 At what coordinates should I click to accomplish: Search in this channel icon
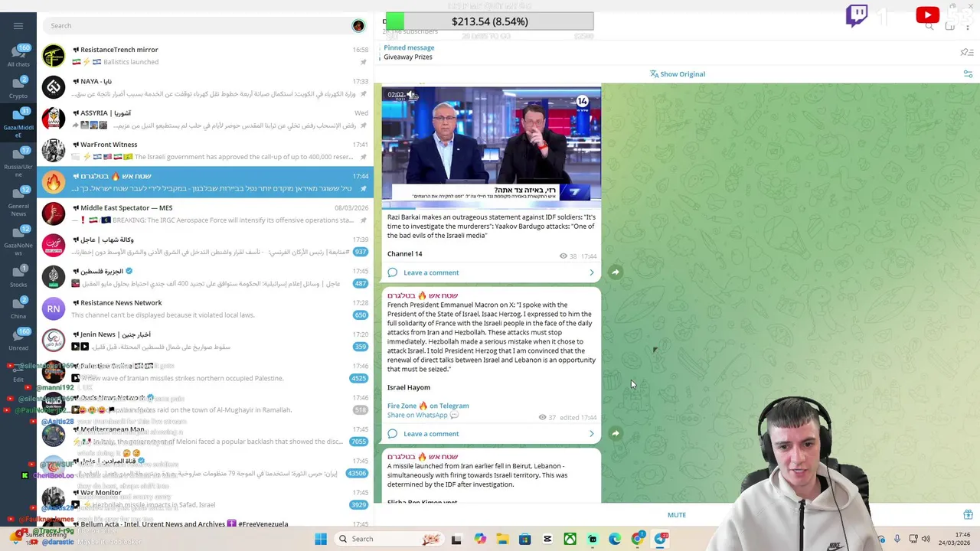[x=929, y=26]
